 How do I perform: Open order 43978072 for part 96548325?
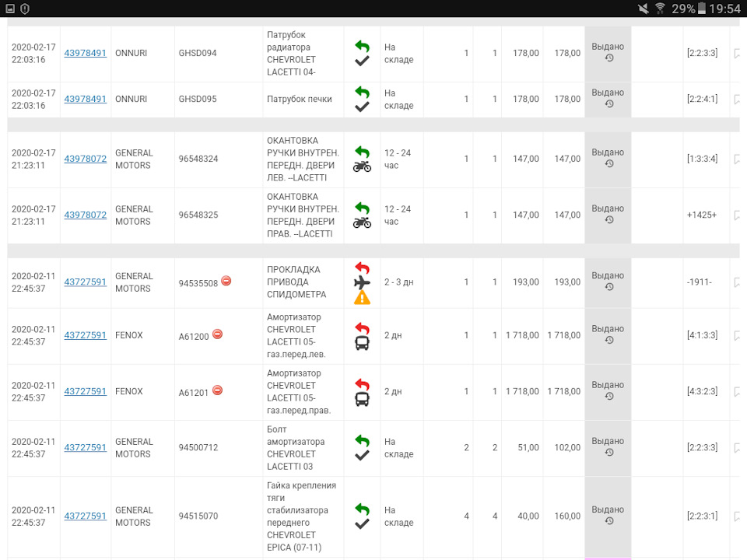(86, 215)
